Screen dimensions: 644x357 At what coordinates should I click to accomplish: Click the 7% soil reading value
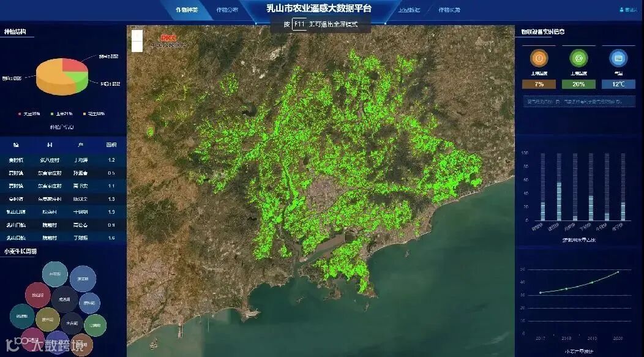point(539,85)
